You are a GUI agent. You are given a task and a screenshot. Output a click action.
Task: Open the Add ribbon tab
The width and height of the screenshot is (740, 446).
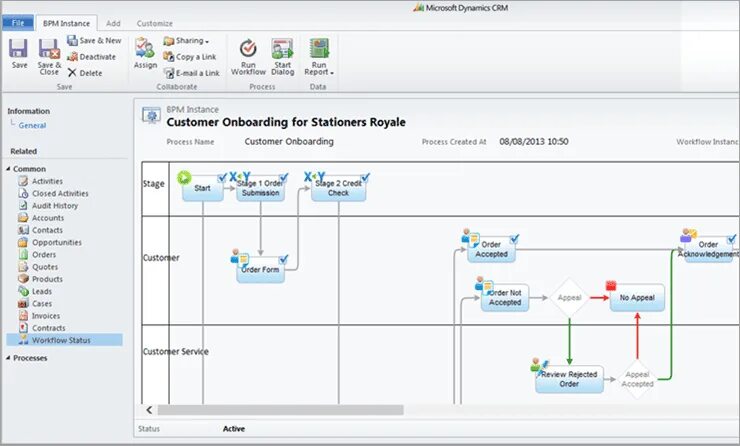point(113,23)
